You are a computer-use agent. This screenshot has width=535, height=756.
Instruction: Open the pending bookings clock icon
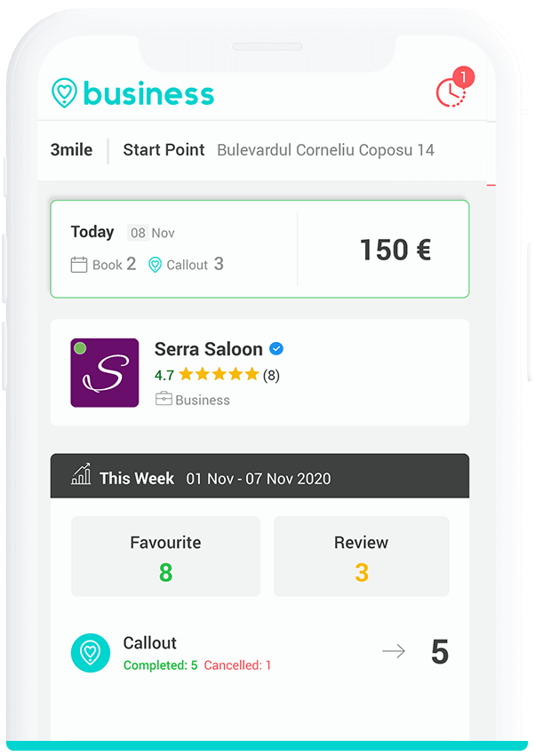(x=450, y=93)
